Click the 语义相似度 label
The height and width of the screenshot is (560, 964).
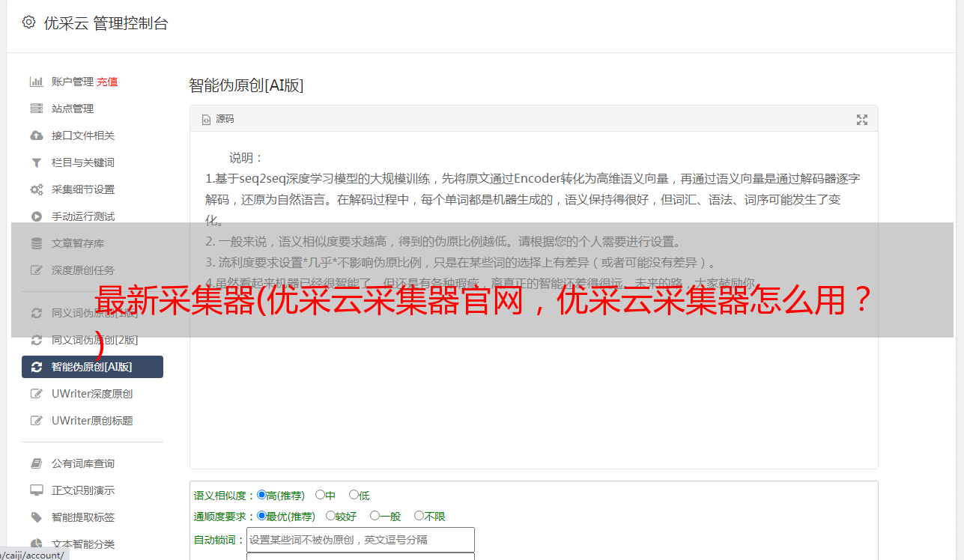225,496
